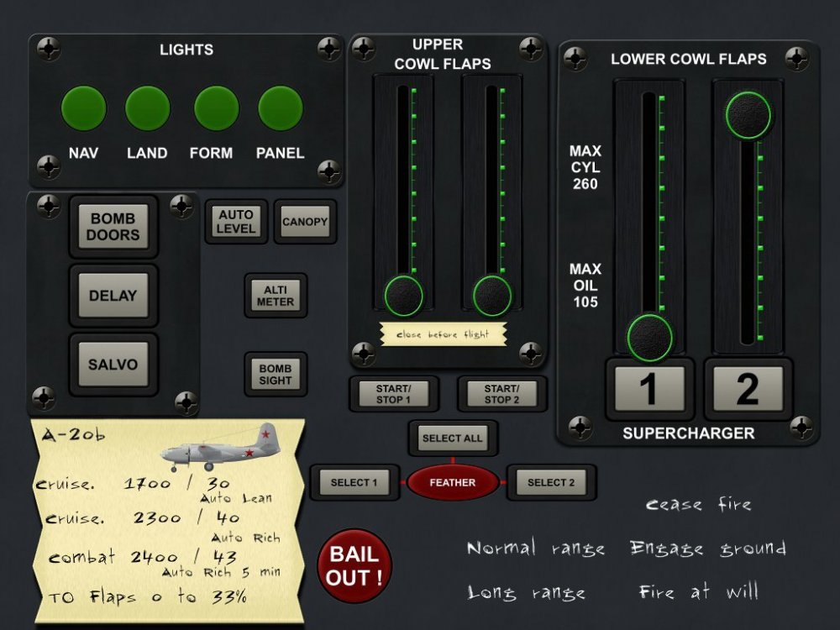Open the BOMB SIGHT control
The height and width of the screenshot is (630, 840).
276,374
